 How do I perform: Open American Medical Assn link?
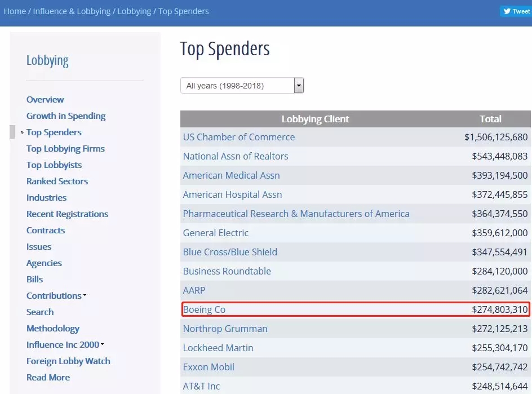tap(232, 175)
